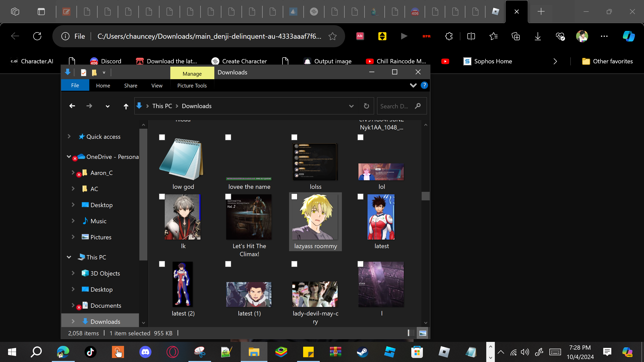Open a new Edge tab
The height and width of the screenshot is (362, 644).
pyautogui.click(x=541, y=12)
